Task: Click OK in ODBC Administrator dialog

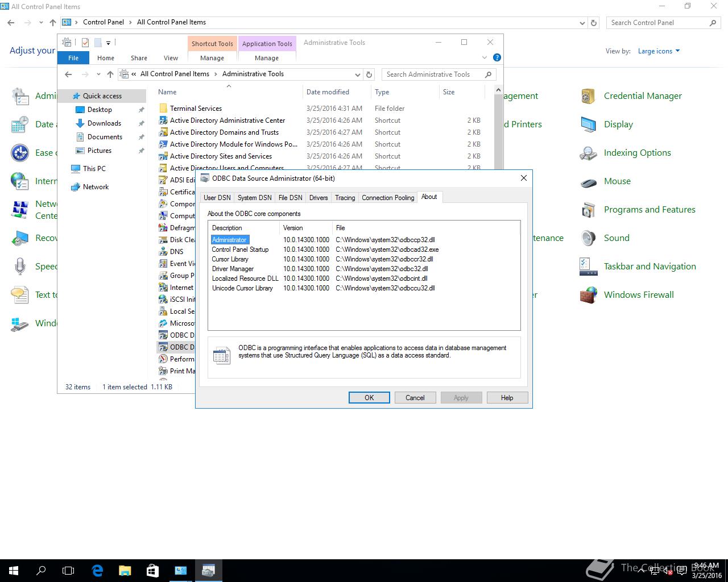Action: coord(369,398)
